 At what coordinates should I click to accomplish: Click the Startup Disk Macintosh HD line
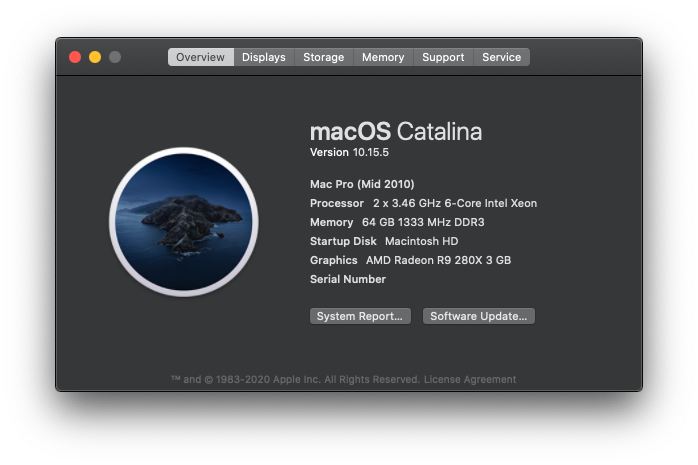tap(384, 241)
